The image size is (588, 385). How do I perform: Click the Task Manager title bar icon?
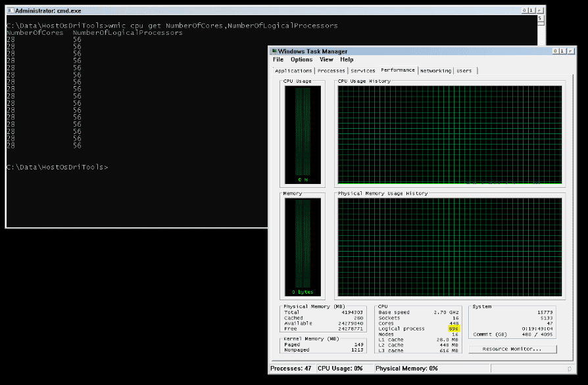coord(274,51)
